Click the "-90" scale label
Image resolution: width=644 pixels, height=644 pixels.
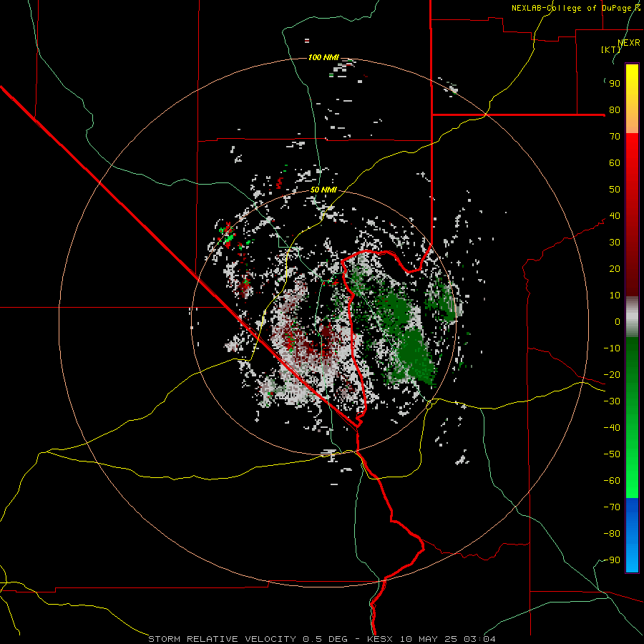click(612, 560)
